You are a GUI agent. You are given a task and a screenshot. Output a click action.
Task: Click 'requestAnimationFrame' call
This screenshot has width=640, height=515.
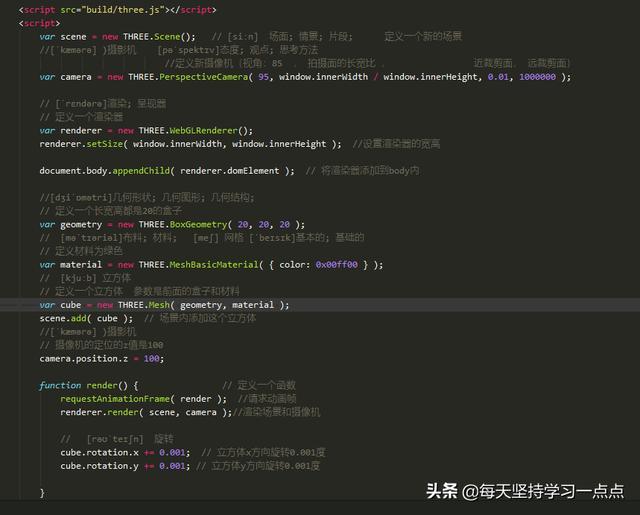pyautogui.click(x=115, y=399)
